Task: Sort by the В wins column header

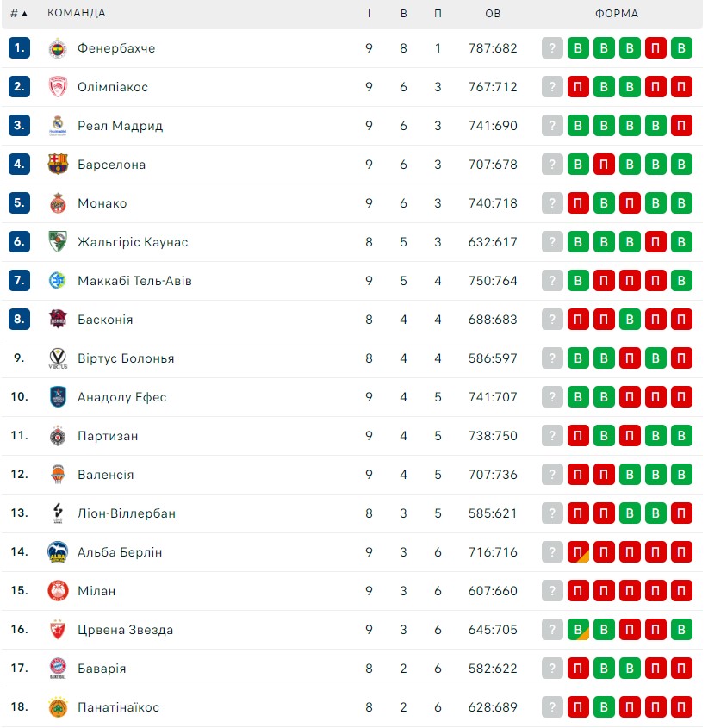Action: [x=403, y=14]
